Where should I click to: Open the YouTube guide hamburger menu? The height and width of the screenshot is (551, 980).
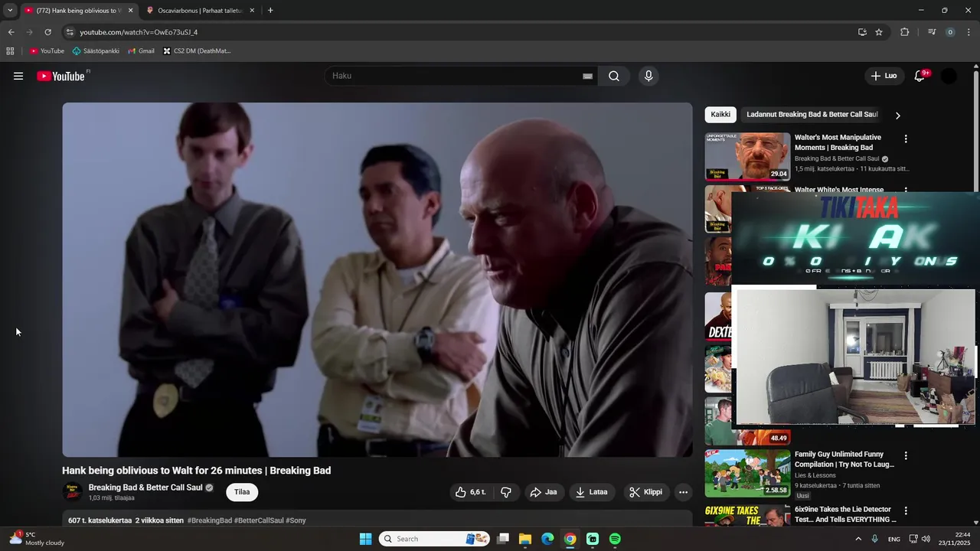(x=18, y=76)
